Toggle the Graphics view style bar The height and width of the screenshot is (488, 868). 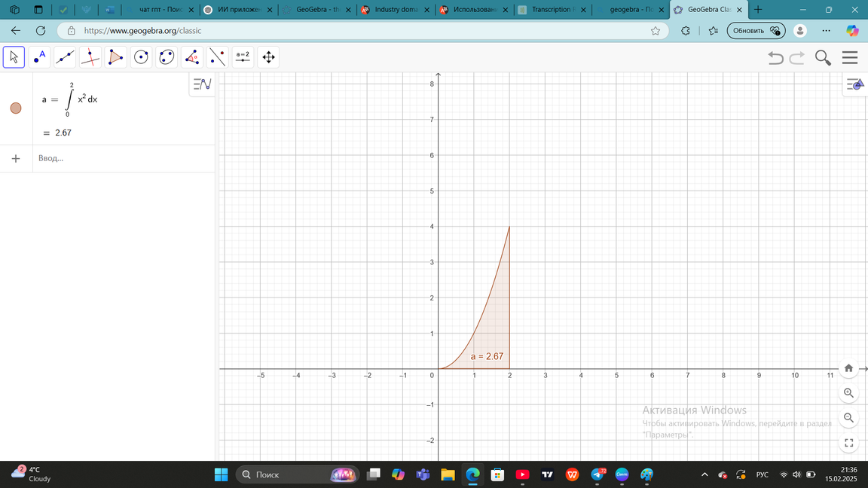tap(854, 84)
